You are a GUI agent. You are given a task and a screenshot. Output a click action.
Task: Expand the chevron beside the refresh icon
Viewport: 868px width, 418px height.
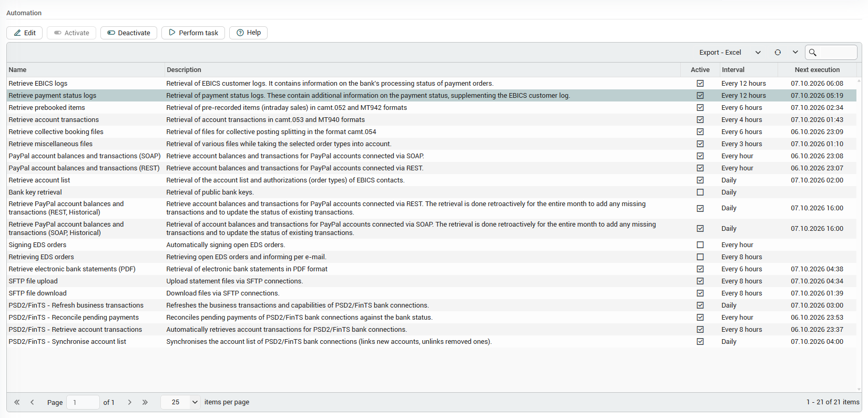(795, 52)
